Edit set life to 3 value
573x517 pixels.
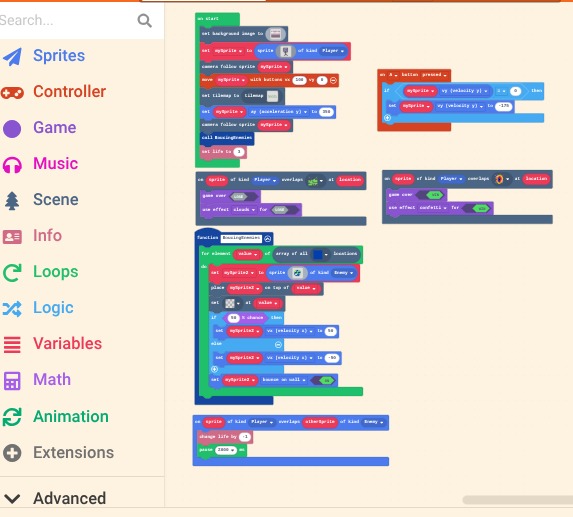(x=238, y=152)
